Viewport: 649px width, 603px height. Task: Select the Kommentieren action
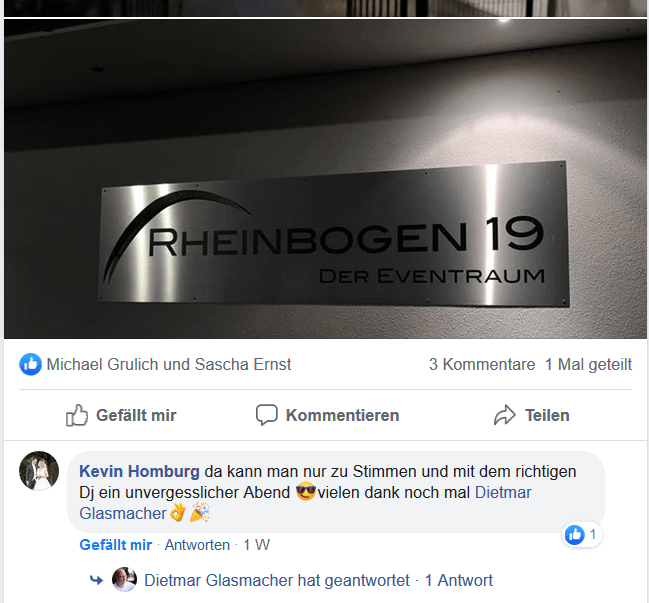(x=327, y=415)
